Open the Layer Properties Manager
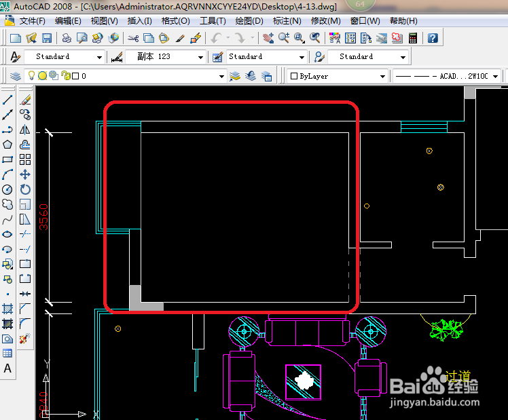508x420 pixels. coord(15,76)
